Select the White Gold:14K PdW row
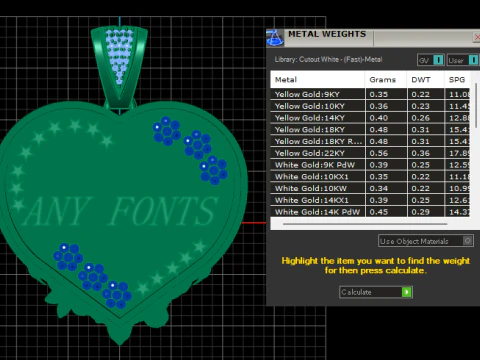The image size is (480, 360). tap(370, 212)
